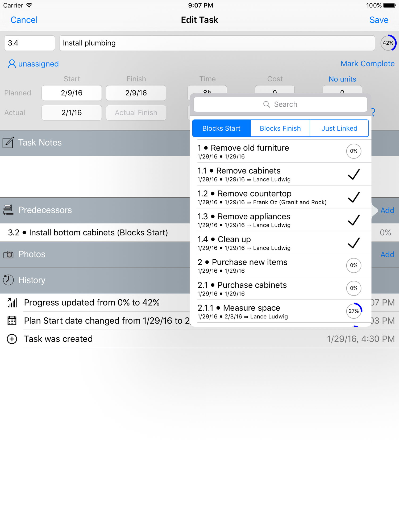
Task: Tap predecessor 3.2 Install bottom cabinets
Action: [x=88, y=233]
